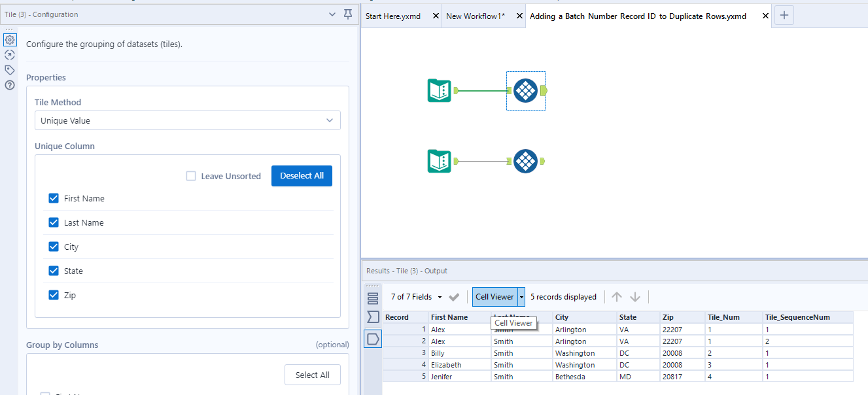Click the Select All button under Group by Columns
Screen dimensions: 868x395
(312, 374)
